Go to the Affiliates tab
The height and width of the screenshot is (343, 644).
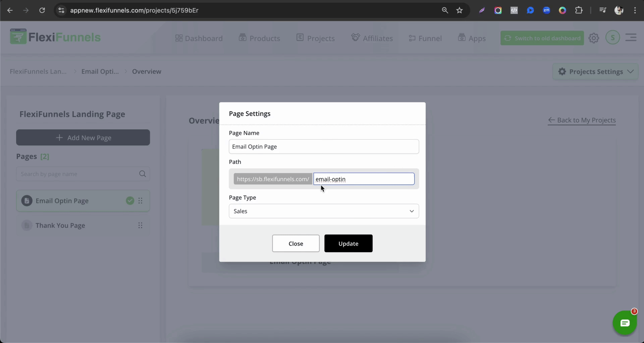372,38
